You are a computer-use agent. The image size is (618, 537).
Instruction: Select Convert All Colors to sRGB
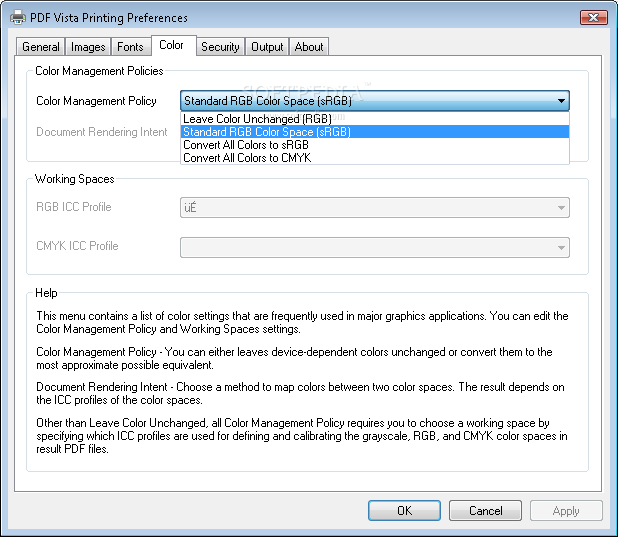375,145
